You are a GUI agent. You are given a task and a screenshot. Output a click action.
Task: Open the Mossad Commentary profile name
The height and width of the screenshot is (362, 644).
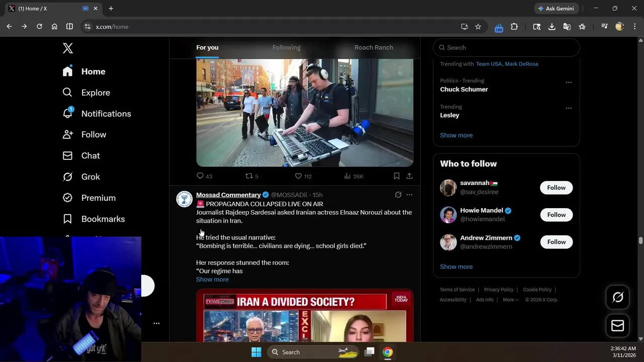coord(228,195)
